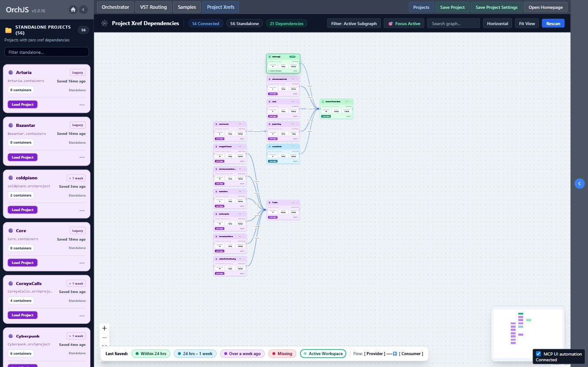Screen dimensions: 588x367
Task: Open the VST Routing tab
Action: click(x=154, y=7)
